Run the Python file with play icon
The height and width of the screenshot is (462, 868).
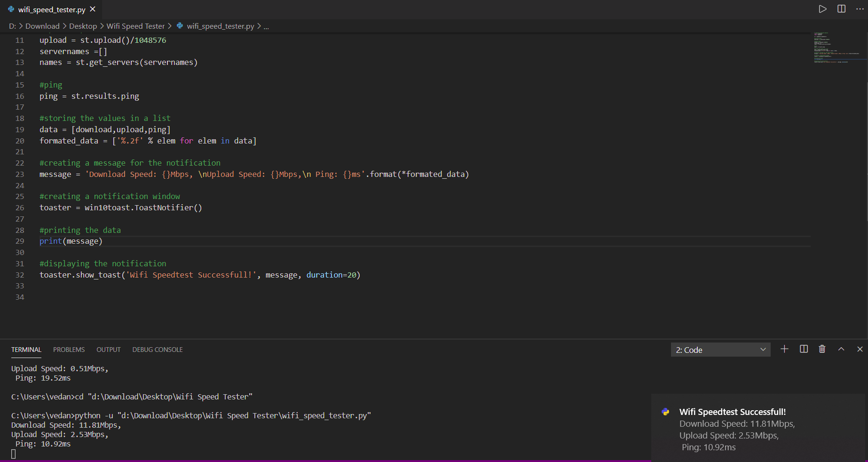point(822,9)
